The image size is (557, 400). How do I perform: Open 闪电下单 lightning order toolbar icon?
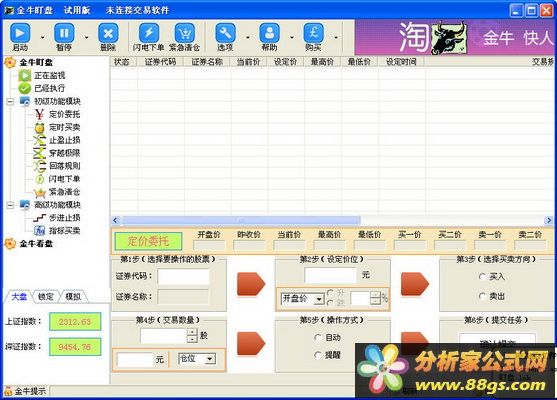(x=149, y=33)
